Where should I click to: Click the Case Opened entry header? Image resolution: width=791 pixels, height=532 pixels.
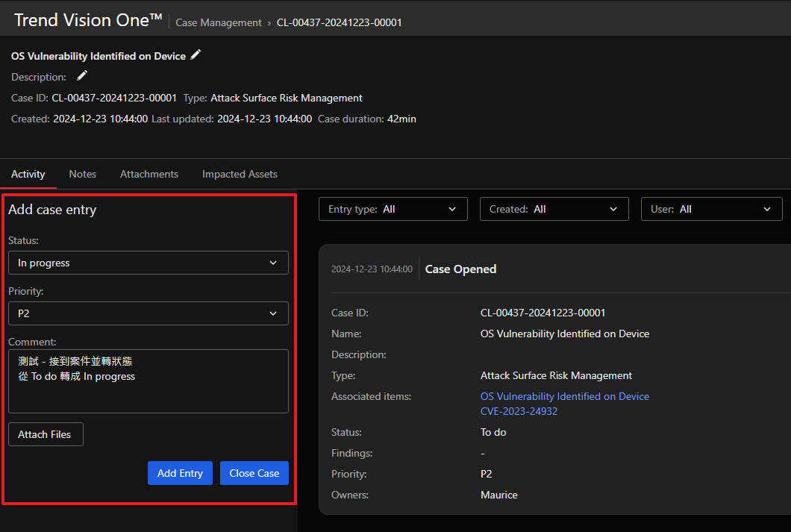[460, 269]
